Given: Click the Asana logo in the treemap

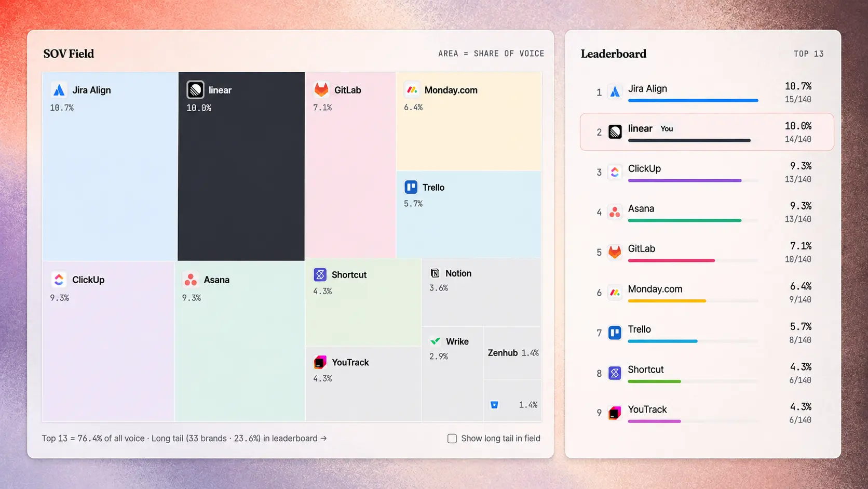Looking at the screenshot, I should [191, 280].
